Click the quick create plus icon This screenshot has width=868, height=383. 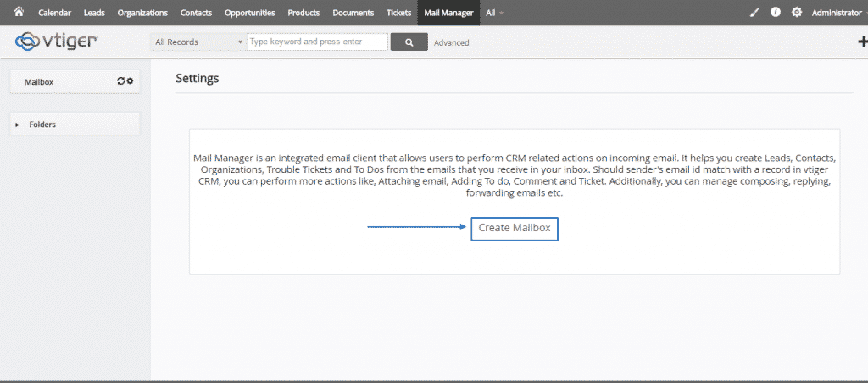click(862, 42)
